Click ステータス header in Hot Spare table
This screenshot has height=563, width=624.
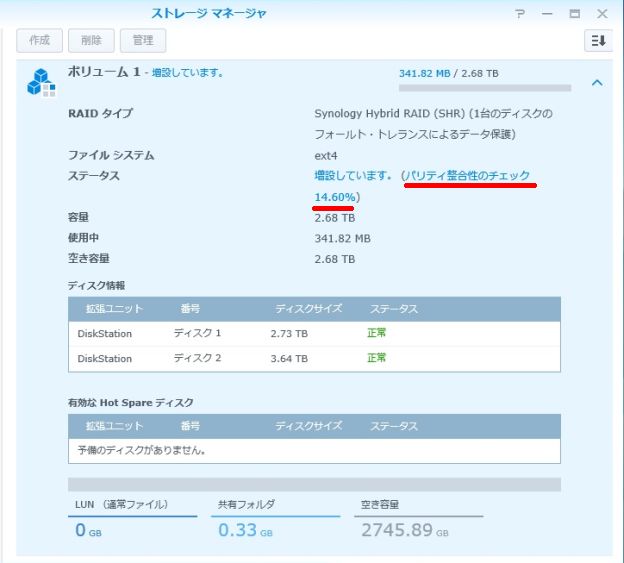tap(394, 426)
